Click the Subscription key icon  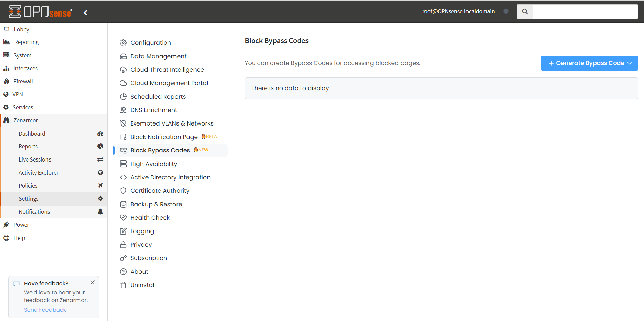point(123,258)
